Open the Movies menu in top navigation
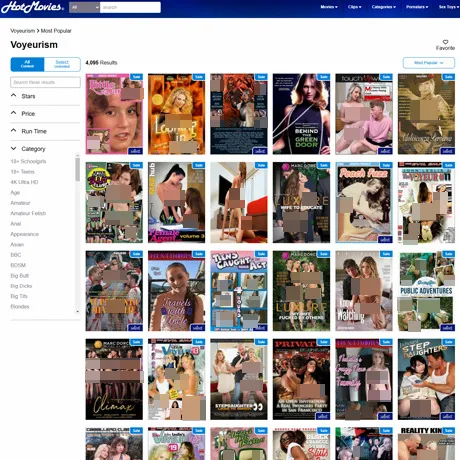 pyautogui.click(x=329, y=7)
